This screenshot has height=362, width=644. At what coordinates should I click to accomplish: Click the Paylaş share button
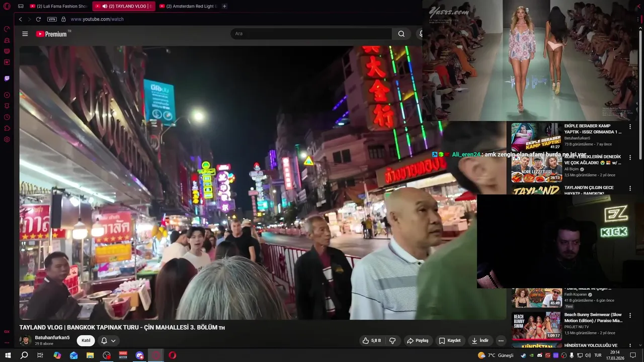pyautogui.click(x=418, y=340)
